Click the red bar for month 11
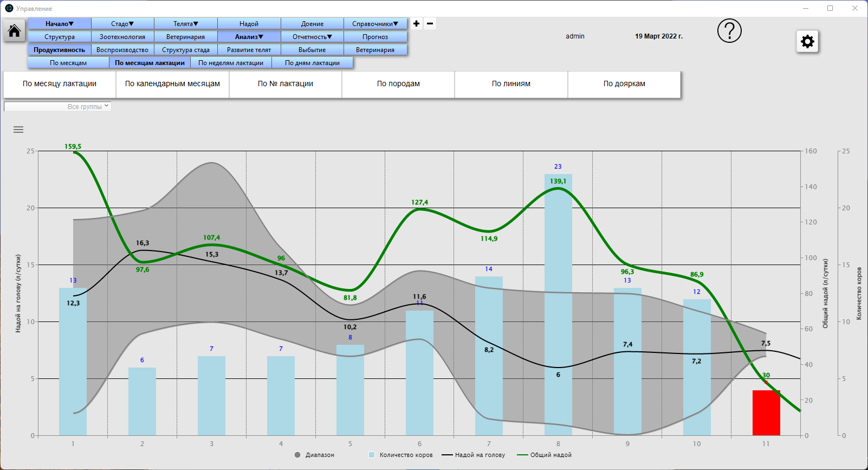868x470 pixels. click(x=766, y=413)
